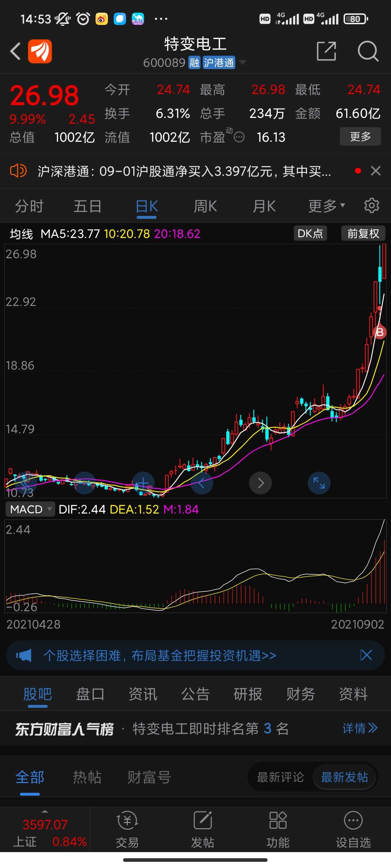Image resolution: width=391 pixels, height=868 pixels.
Task: Open the 功能 functions menu
Action: (278, 830)
